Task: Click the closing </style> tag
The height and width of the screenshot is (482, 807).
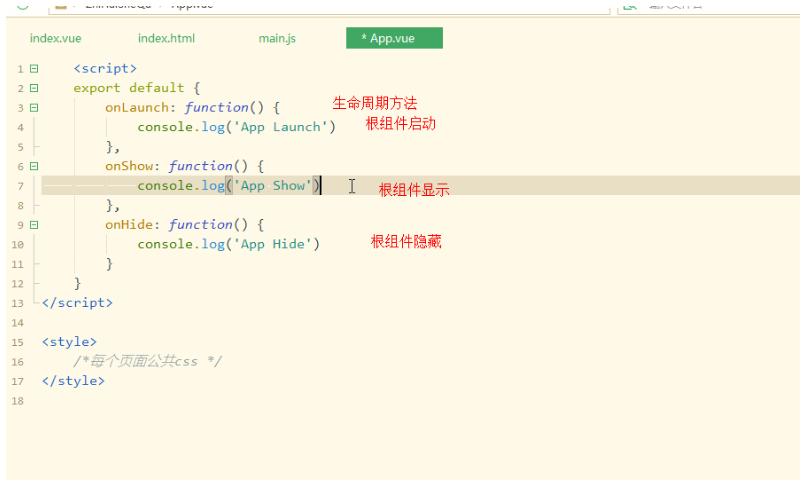Action: [x=73, y=381]
